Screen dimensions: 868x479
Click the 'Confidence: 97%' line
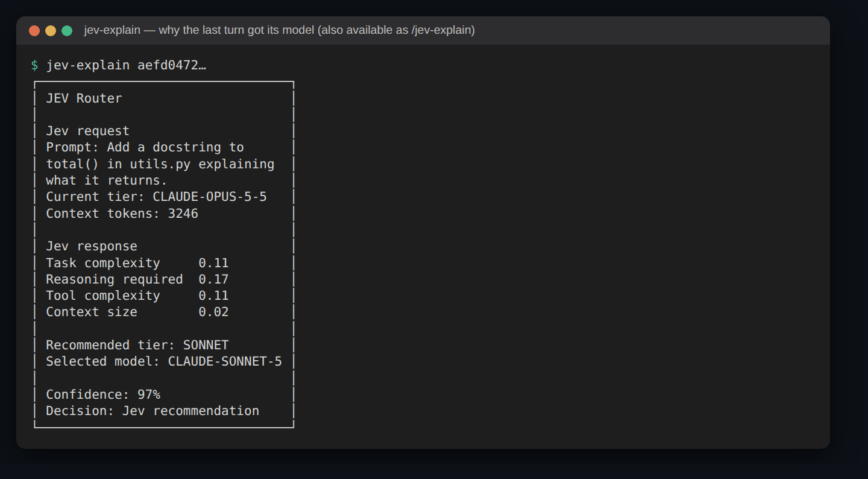point(103,395)
